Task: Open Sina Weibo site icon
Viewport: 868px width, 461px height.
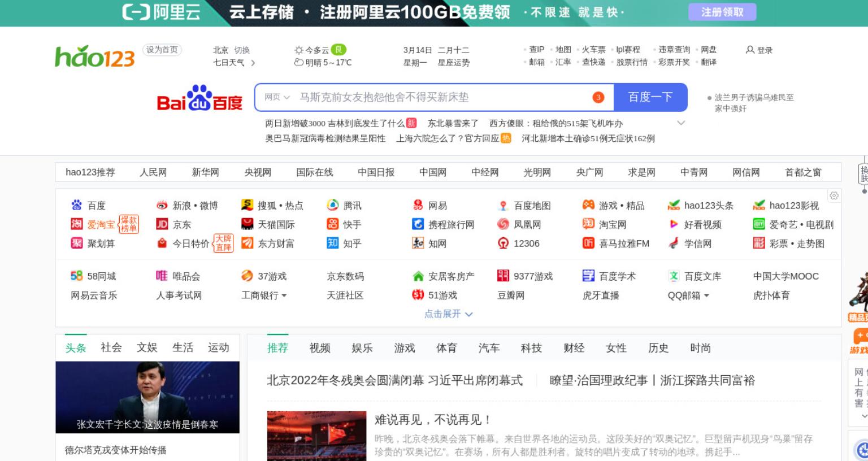Action: coord(162,206)
